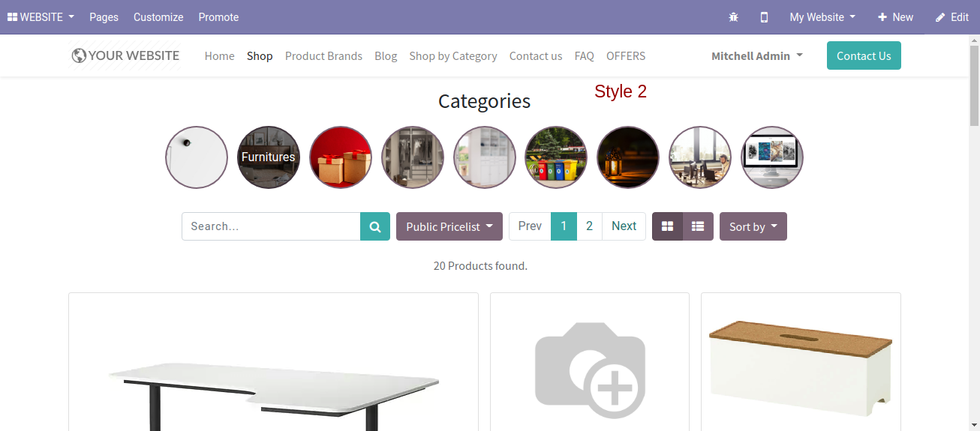Go to page 2 of products
The height and width of the screenshot is (431, 980).
(590, 226)
